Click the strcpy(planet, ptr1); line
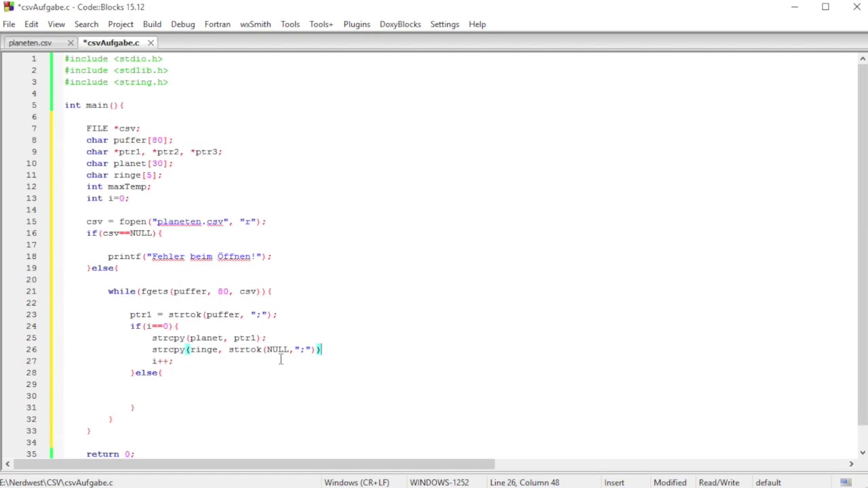 coord(209,338)
